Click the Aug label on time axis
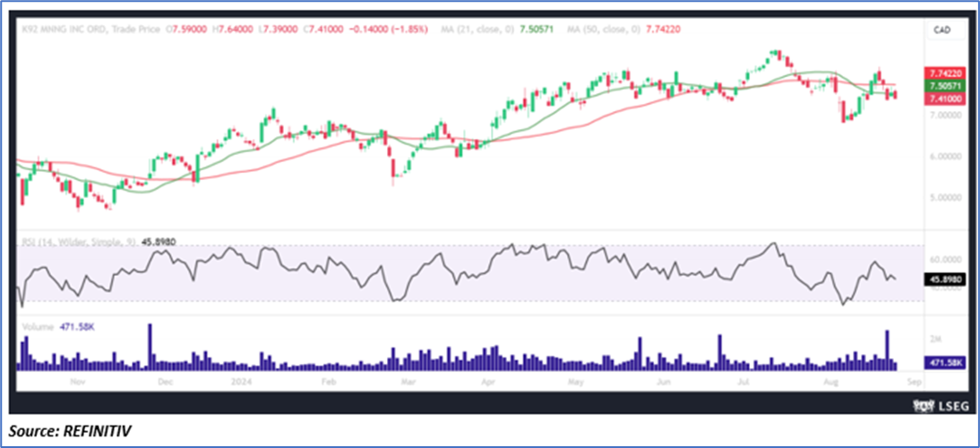The image size is (980, 448). pyautogui.click(x=830, y=380)
